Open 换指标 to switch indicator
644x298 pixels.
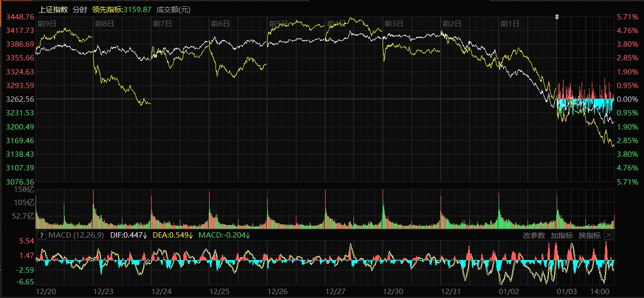(589, 235)
